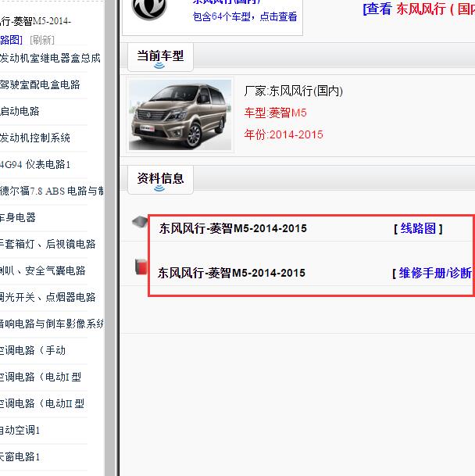
Task: Open 喇叭、安全气囊电路 sidebar item
Action: 43,270
